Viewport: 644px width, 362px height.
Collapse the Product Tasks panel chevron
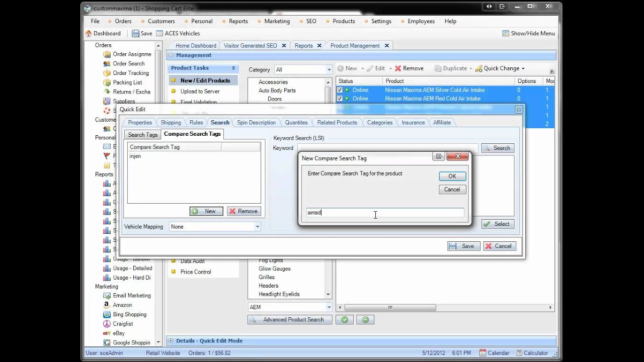coord(233,68)
